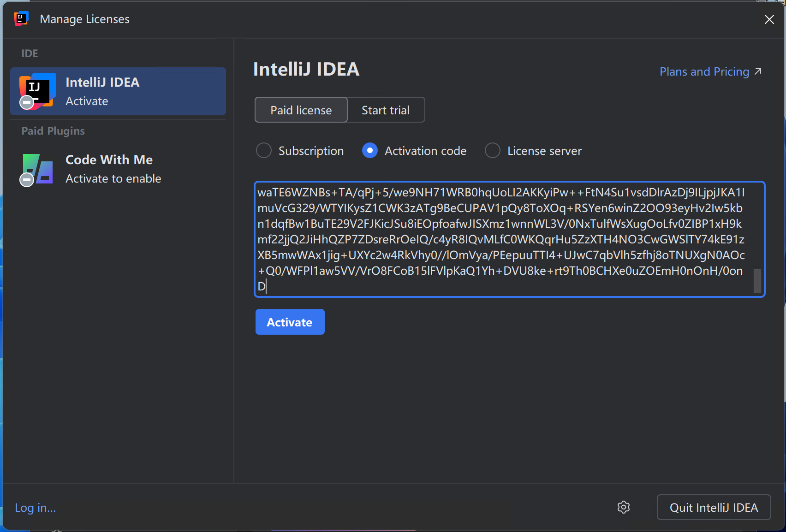Viewport: 786px width, 532px height.
Task: Open Plans and Pricing link
Action: click(710, 71)
